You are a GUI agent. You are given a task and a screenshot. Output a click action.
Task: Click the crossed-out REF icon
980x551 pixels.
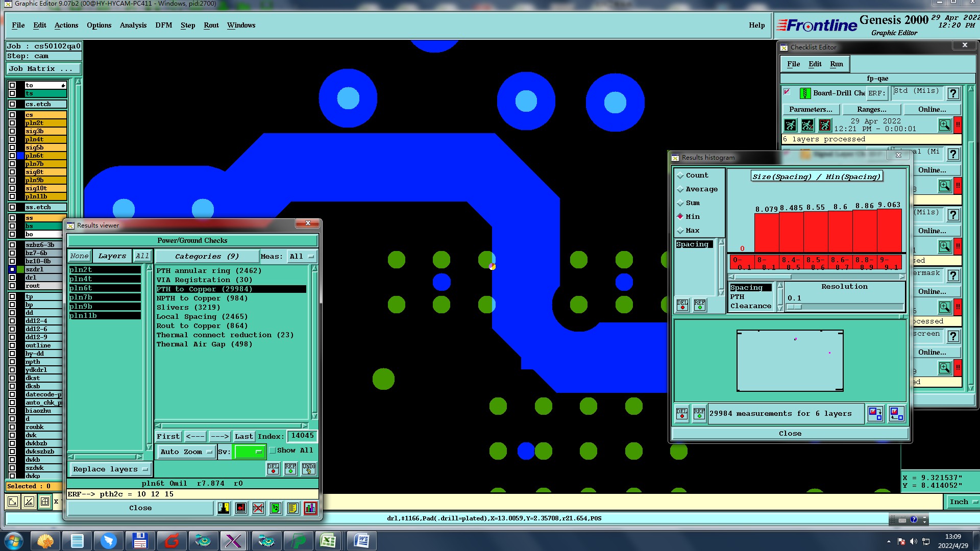258,508
